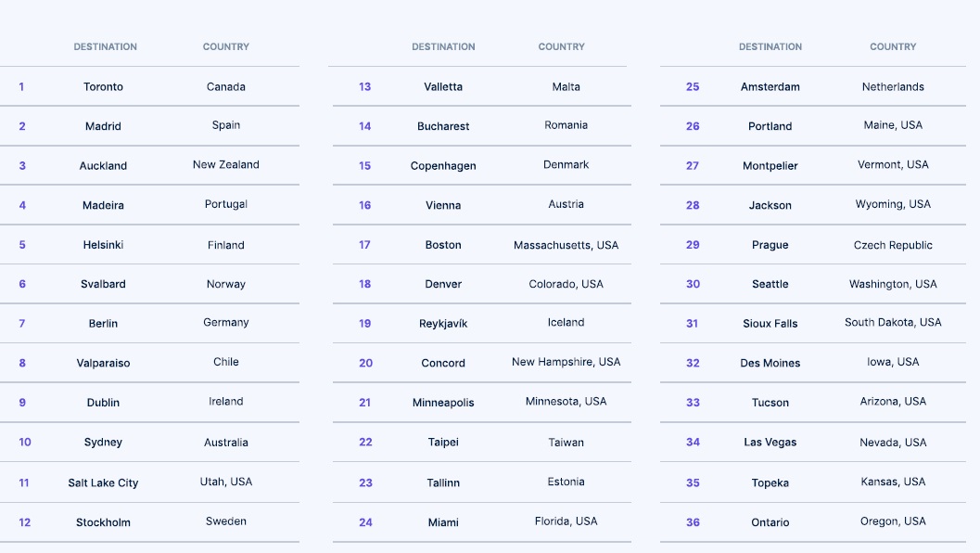Click rank number 36 for Ontario

tap(694, 522)
